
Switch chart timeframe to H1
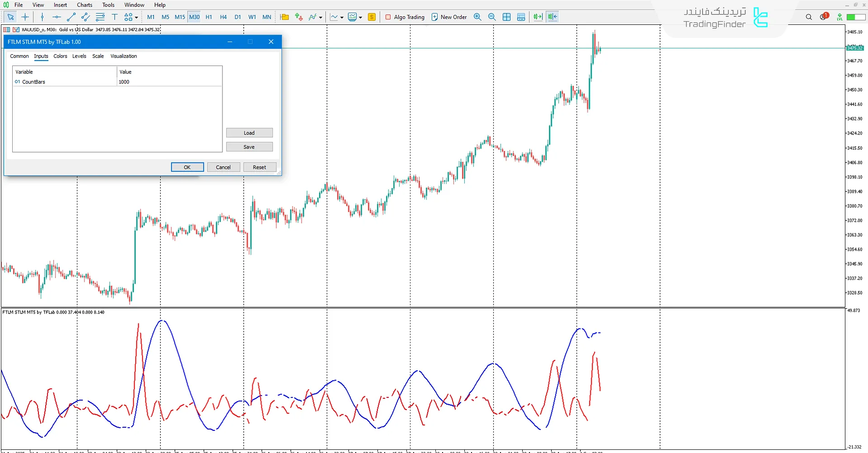tap(209, 17)
